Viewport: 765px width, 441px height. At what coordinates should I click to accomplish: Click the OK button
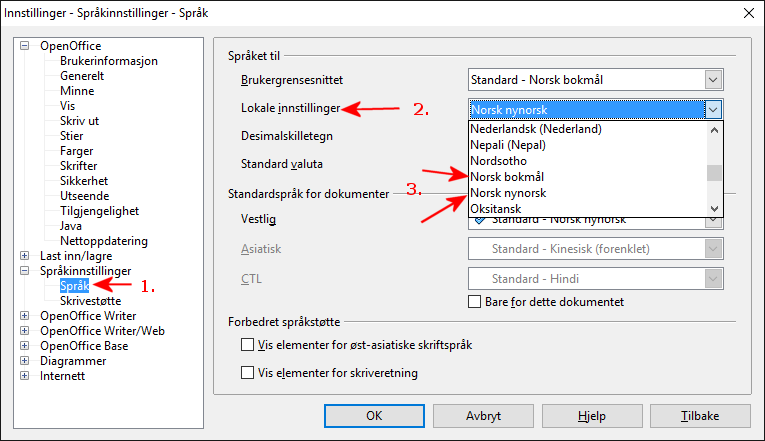click(x=374, y=416)
